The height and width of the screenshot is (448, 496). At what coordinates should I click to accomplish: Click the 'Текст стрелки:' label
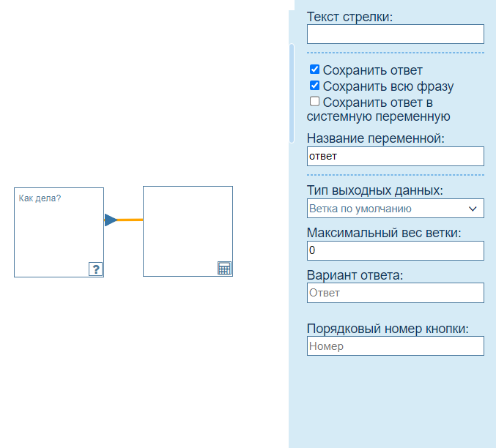[349, 17]
